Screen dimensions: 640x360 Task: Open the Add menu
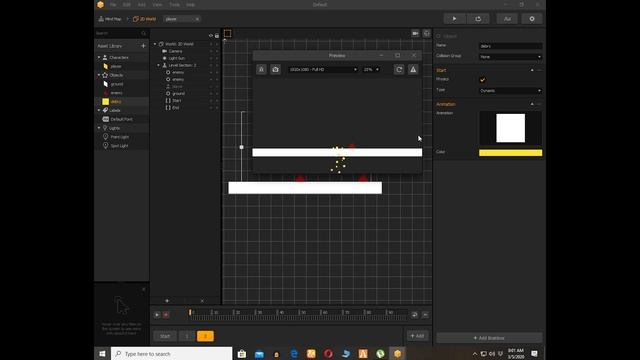[x=142, y=4]
